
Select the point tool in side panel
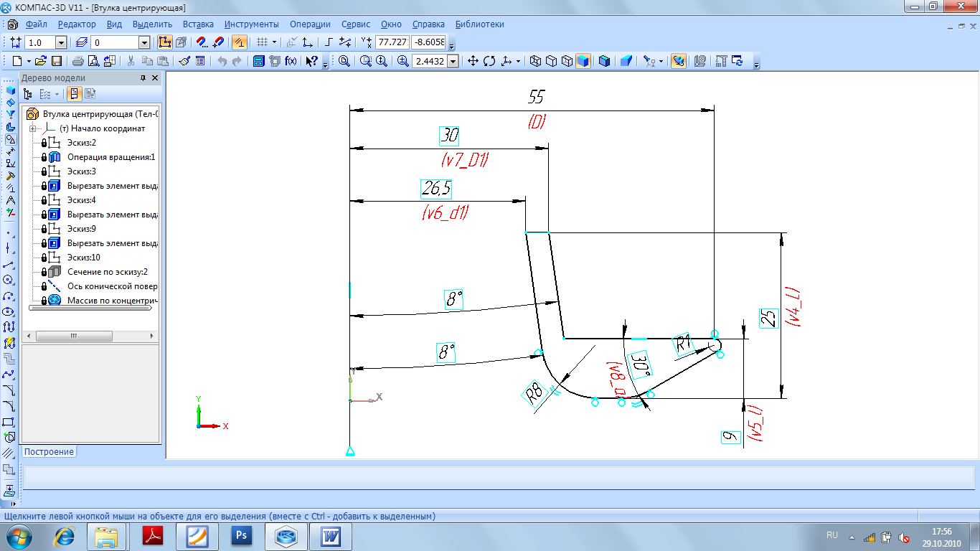point(9,232)
